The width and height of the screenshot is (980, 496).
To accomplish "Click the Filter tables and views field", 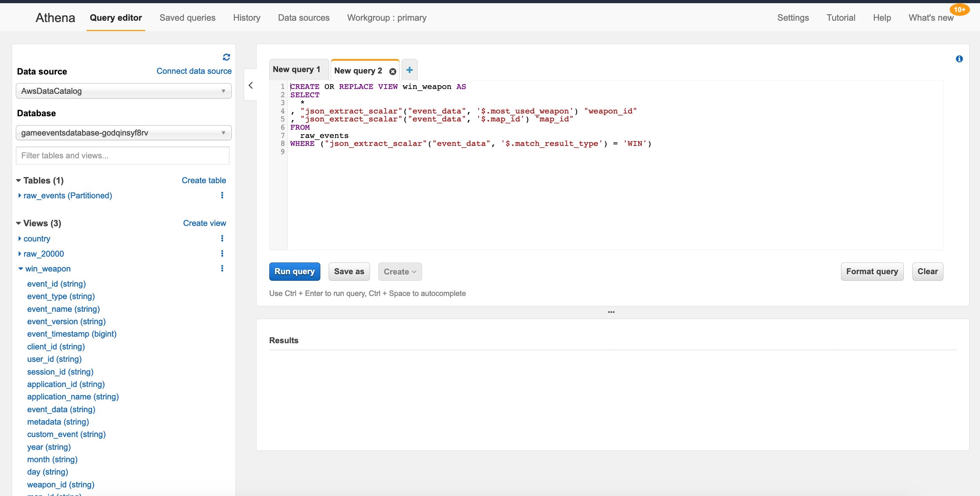I will click(122, 155).
